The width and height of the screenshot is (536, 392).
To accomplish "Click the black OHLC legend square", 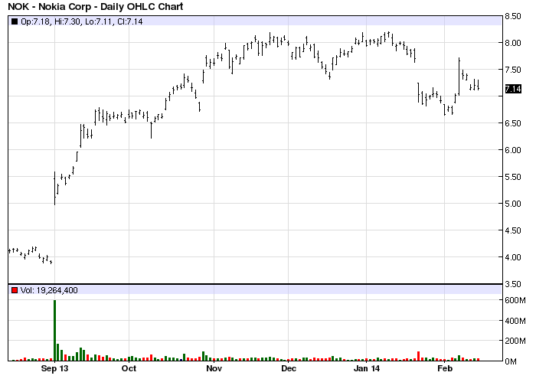I will point(15,21).
